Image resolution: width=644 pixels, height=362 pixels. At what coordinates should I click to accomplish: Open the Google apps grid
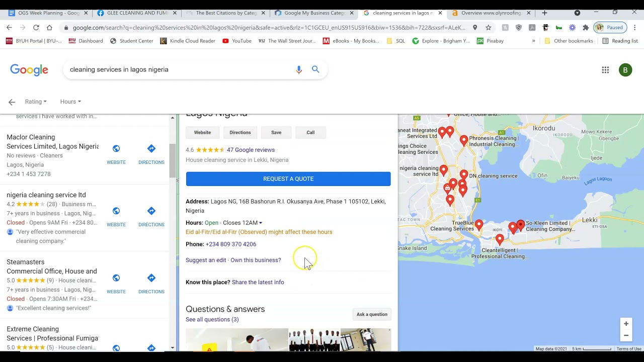click(605, 70)
